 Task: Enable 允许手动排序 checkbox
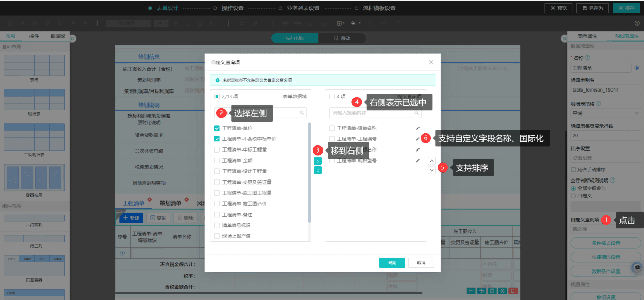pyautogui.click(x=573, y=169)
